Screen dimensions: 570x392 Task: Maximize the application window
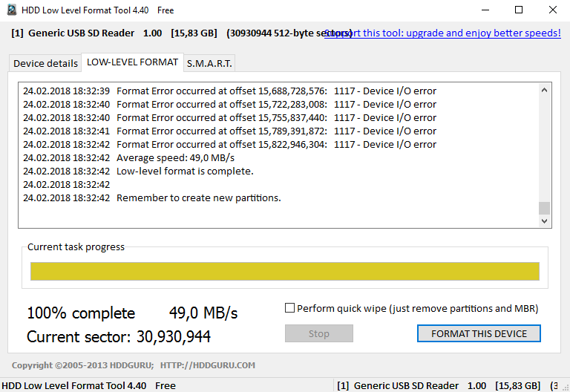point(518,10)
